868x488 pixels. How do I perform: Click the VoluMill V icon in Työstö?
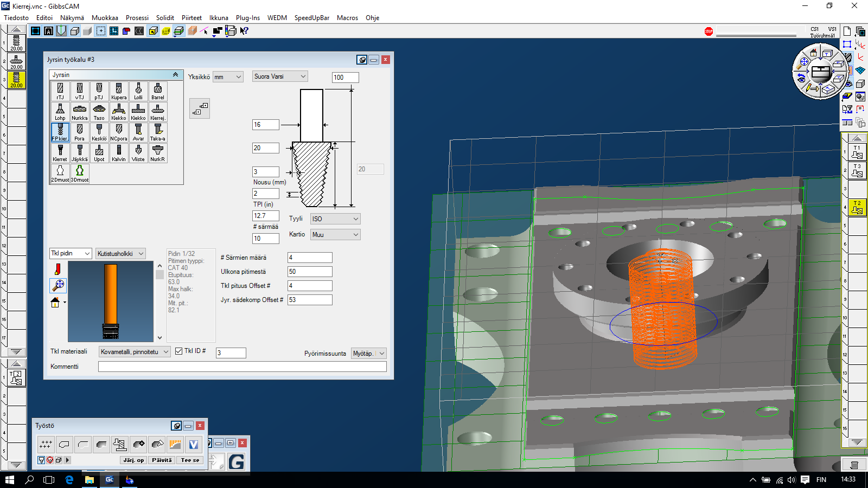coord(194,445)
